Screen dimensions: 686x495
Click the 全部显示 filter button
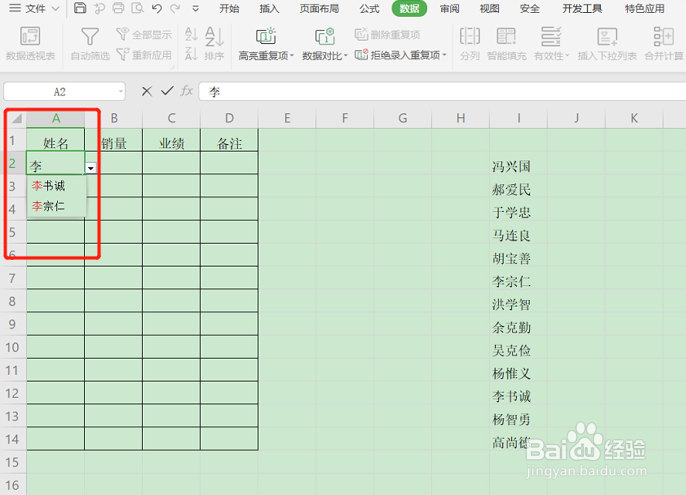144,35
